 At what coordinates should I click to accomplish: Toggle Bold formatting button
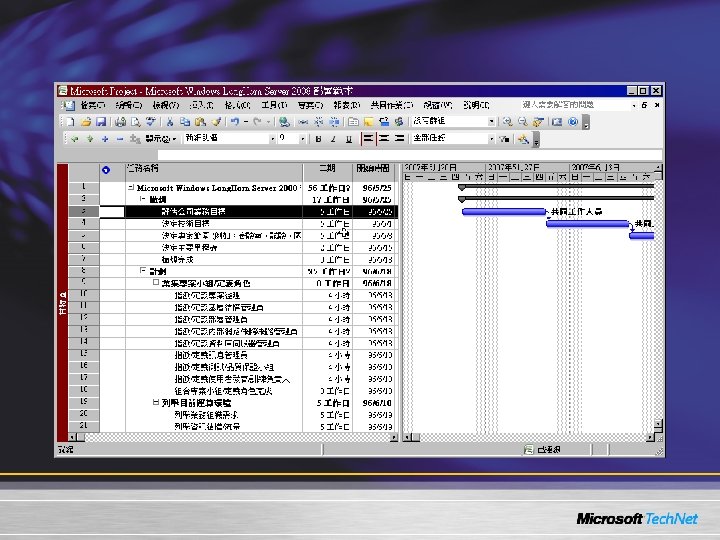[x=318, y=139]
